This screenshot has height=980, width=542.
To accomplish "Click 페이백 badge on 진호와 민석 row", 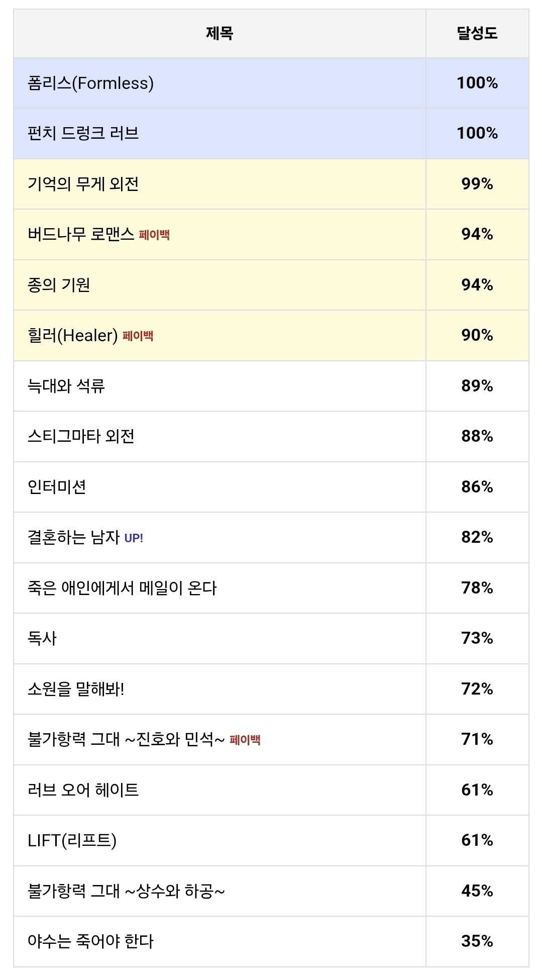I will click(x=245, y=740).
